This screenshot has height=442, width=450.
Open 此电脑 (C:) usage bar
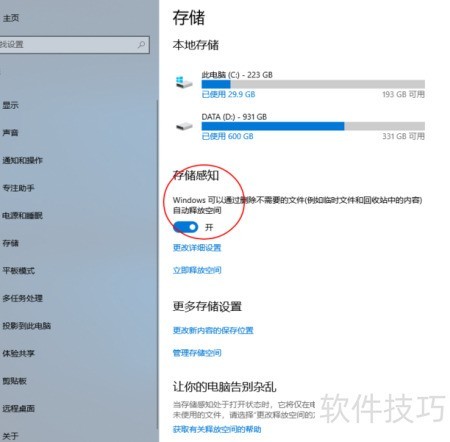[x=313, y=84]
